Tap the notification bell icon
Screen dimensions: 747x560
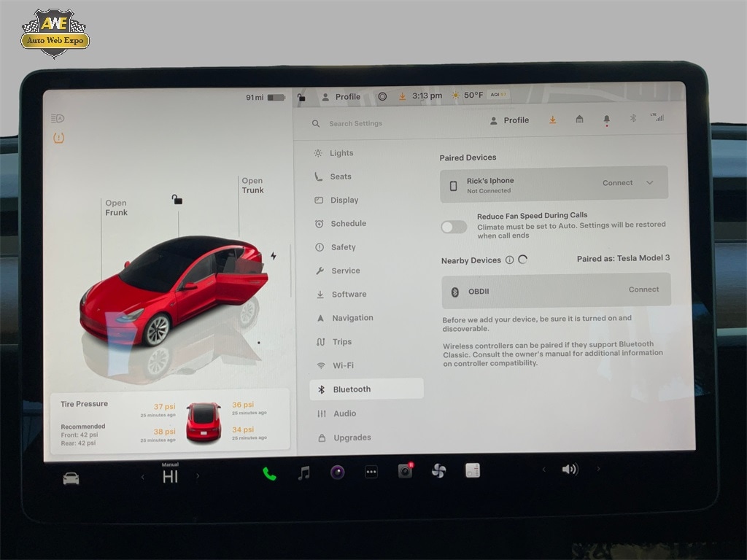(x=606, y=120)
